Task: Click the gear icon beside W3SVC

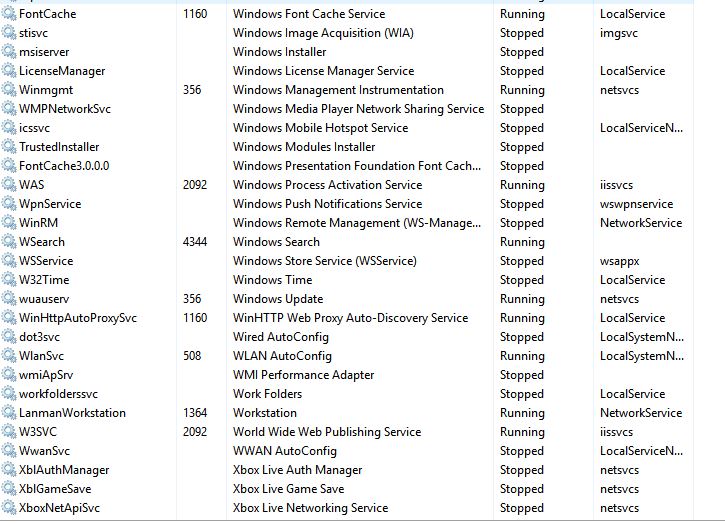Action: (x=9, y=432)
